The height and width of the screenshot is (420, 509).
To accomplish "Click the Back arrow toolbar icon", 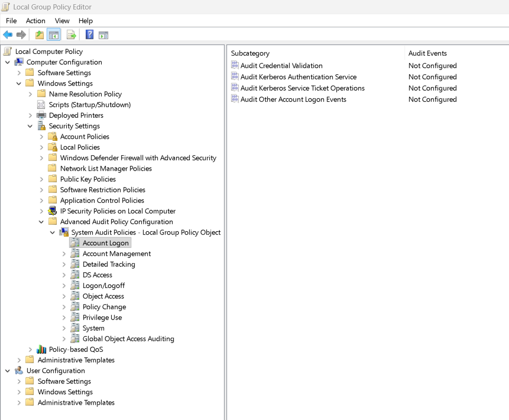I will pos(8,35).
